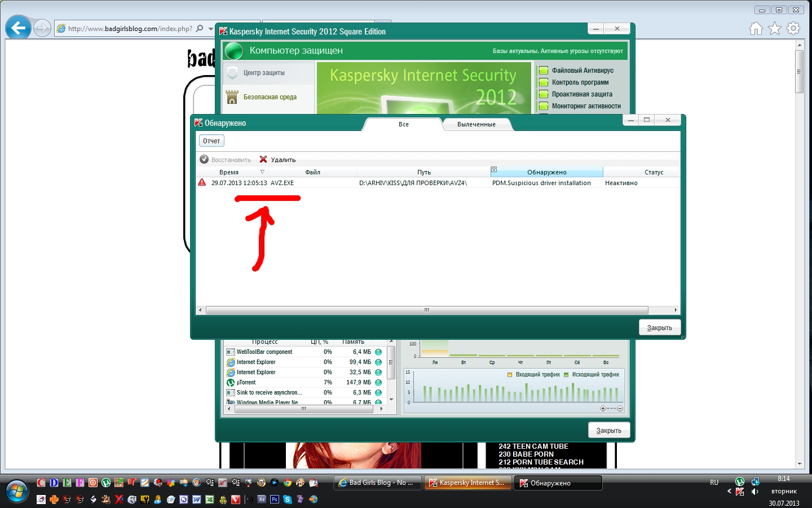Click Закрыть in the Обнаружено window
812x508 pixels.
click(660, 327)
